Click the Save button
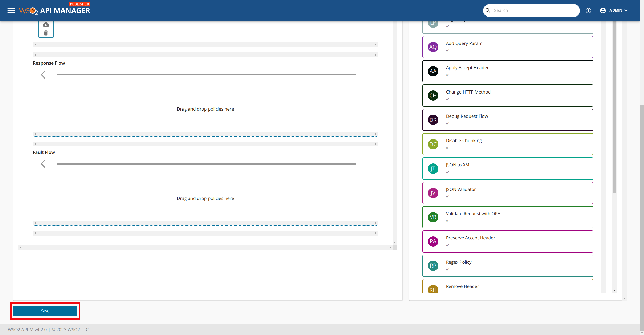This screenshot has height=335, width=644. [45, 311]
